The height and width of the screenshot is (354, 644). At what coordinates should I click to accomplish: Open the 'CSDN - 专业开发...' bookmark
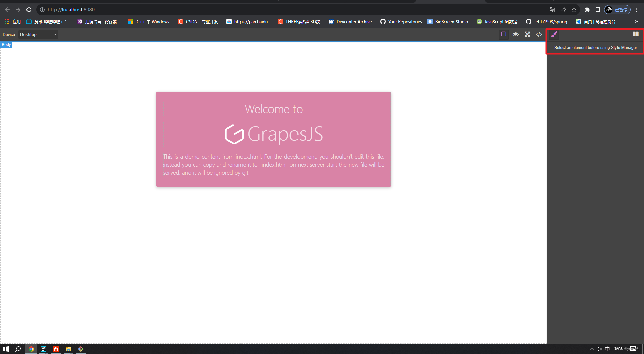coord(200,21)
